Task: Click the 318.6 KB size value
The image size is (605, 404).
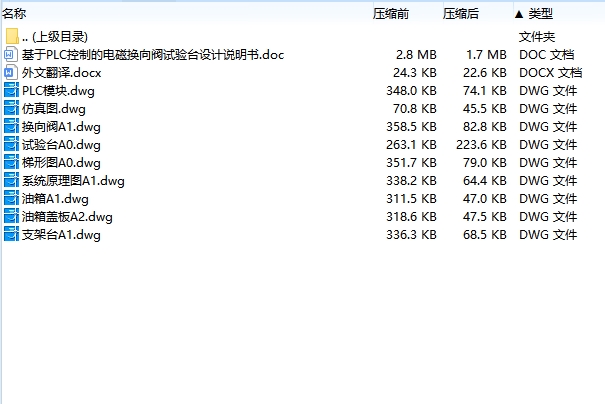Action: (x=411, y=217)
